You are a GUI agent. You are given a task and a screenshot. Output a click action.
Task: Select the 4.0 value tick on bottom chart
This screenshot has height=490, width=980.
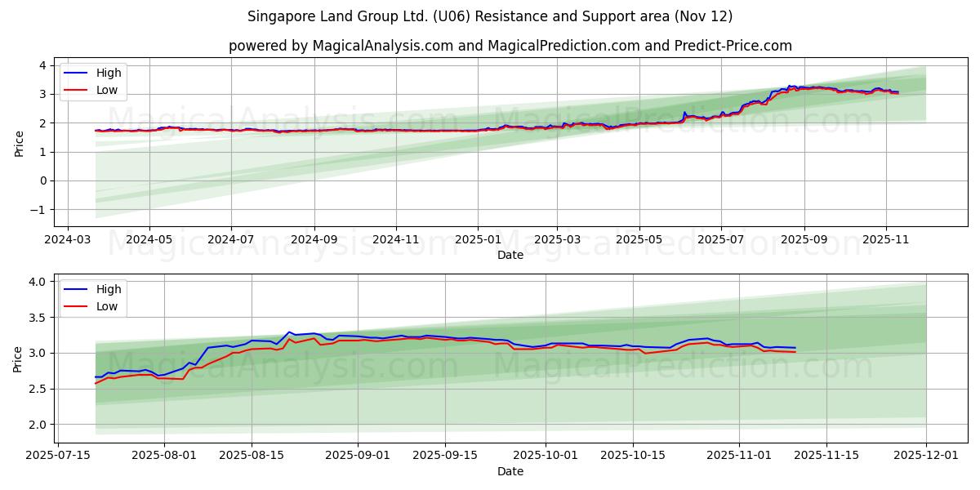coord(35,280)
